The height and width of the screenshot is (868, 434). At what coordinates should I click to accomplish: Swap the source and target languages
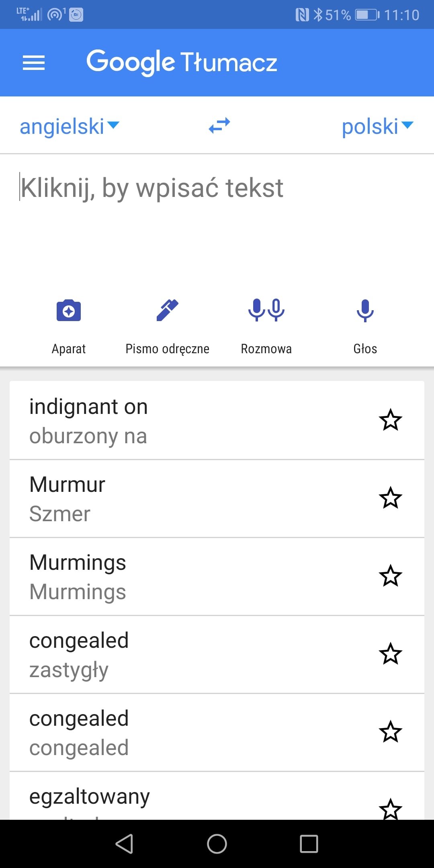click(219, 126)
